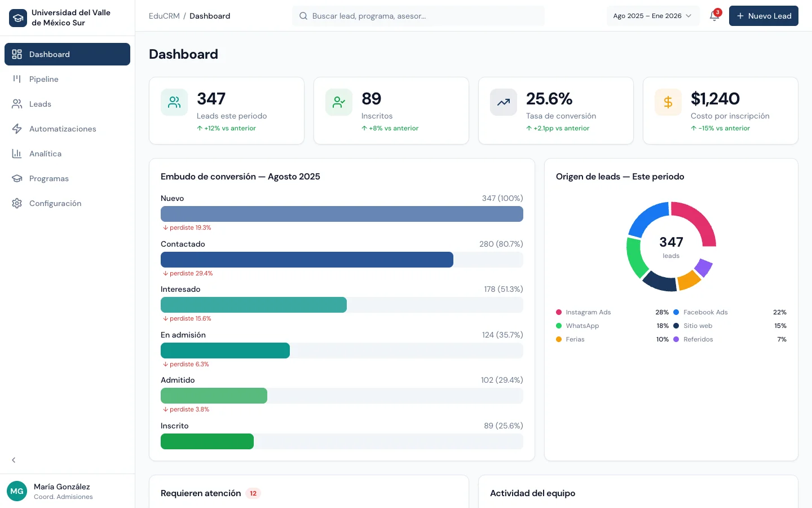Open Configuración in the sidebar
Image resolution: width=812 pixels, height=508 pixels.
[x=55, y=203]
